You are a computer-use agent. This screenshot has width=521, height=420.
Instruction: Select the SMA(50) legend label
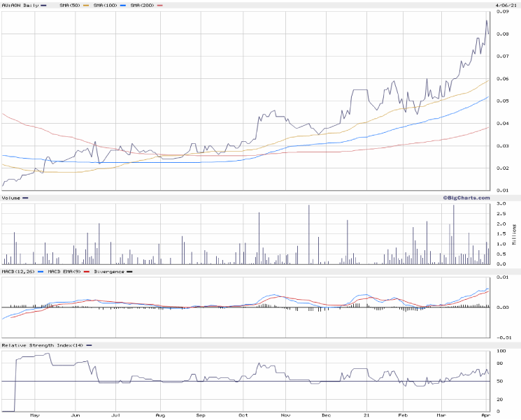pyautogui.click(x=71, y=5)
